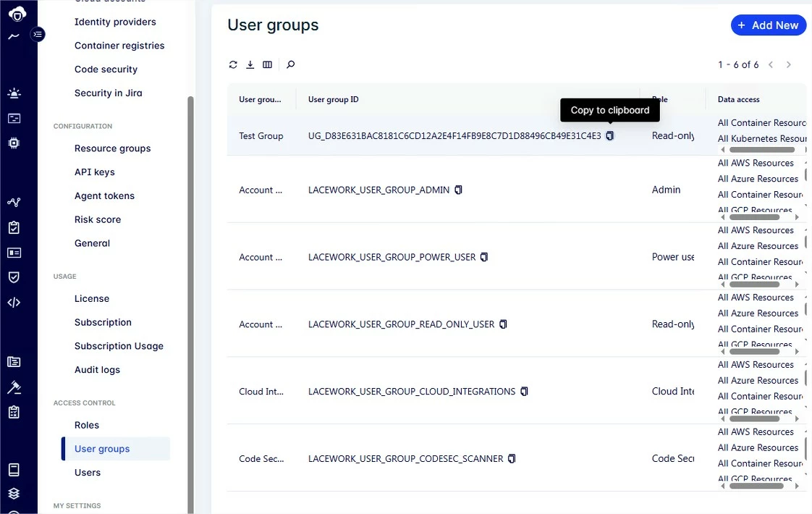Click the Admin row data access horizontal scrollbar
Viewport: 812px width, 514px height.
pyautogui.click(x=755, y=217)
